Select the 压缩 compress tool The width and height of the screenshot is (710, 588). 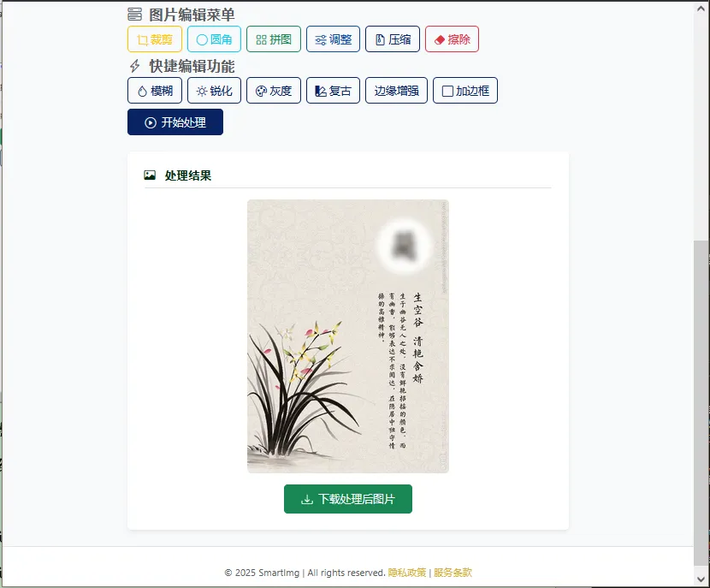point(393,39)
